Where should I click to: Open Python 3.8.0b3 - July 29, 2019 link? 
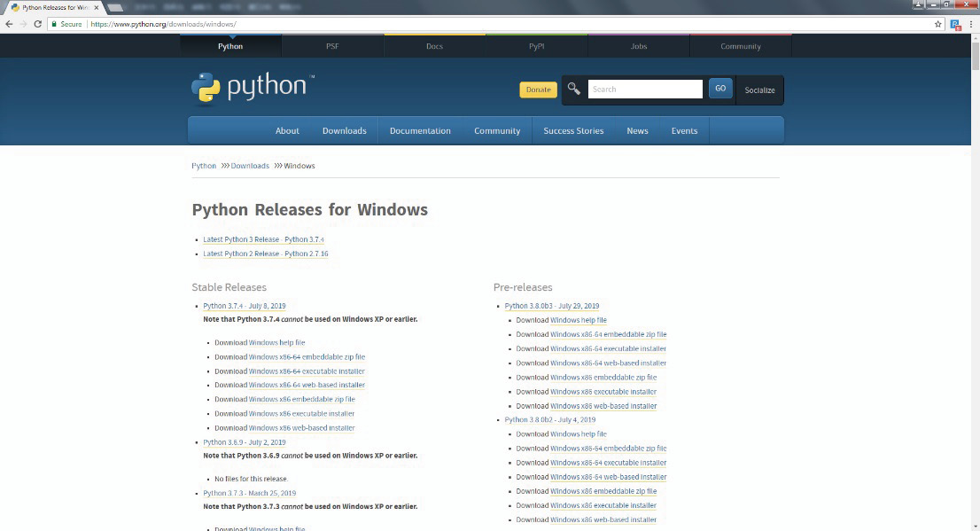coord(552,306)
